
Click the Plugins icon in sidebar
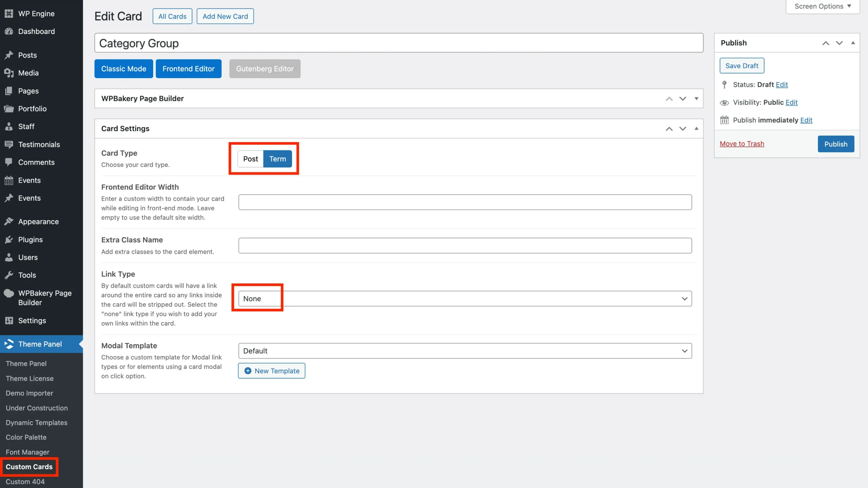pos(9,240)
